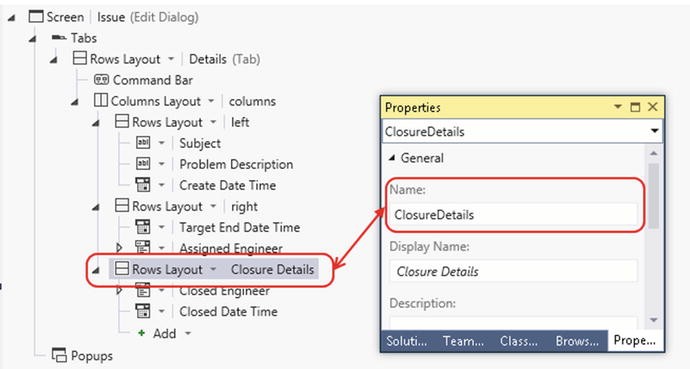Click the Name field containing ClosureDetails
Image resolution: width=690 pixels, height=369 pixels.
(513, 215)
